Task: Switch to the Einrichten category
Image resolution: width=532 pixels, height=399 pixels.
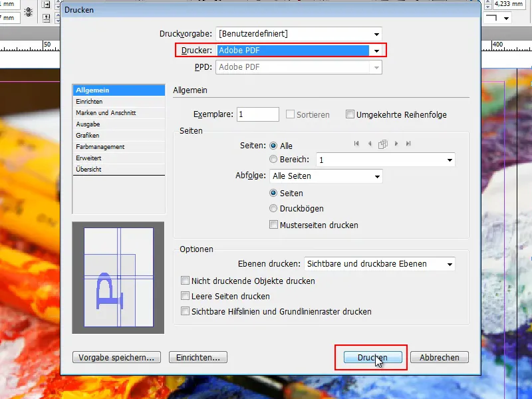Action: point(119,102)
